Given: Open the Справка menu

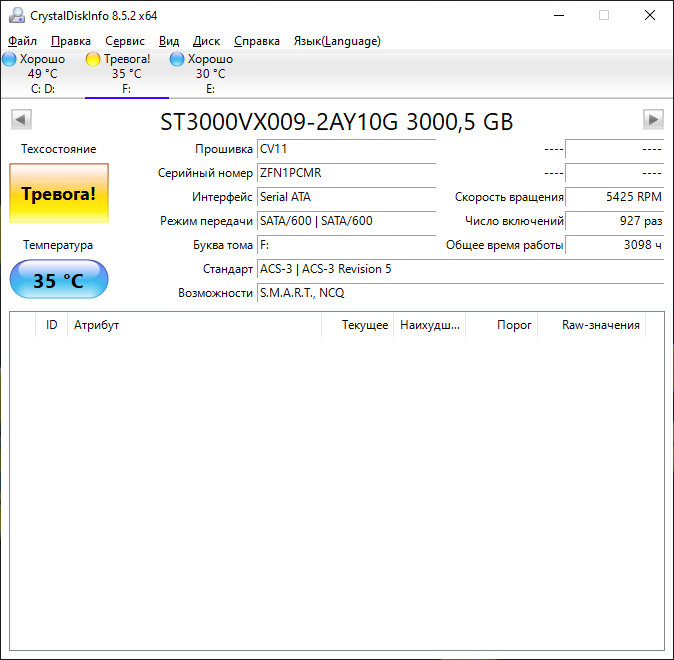Looking at the screenshot, I should [257, 41].
